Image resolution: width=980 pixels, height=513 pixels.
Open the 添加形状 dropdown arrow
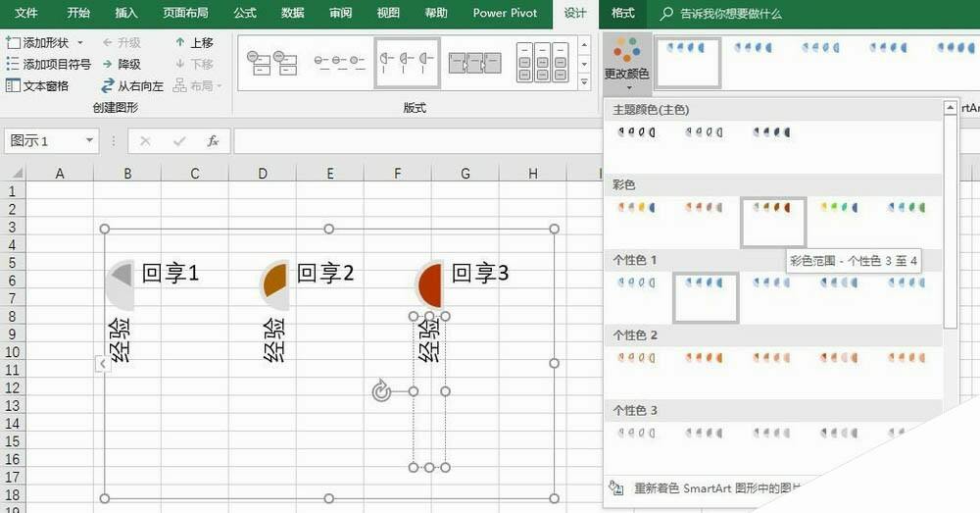(80, 43)
